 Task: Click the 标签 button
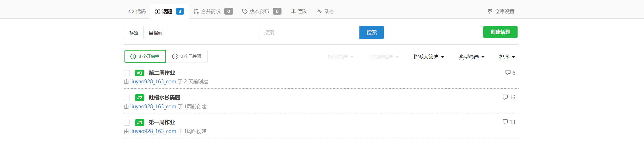pos(134,33)
